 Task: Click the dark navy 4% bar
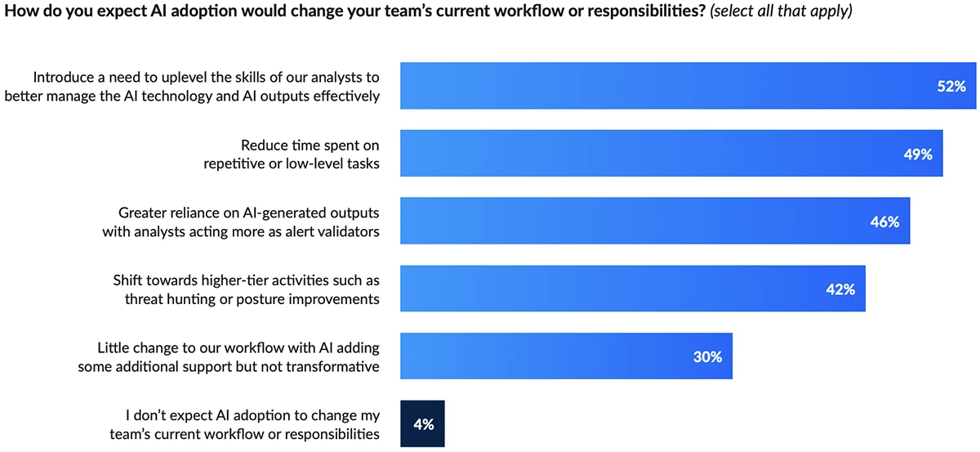422,423
